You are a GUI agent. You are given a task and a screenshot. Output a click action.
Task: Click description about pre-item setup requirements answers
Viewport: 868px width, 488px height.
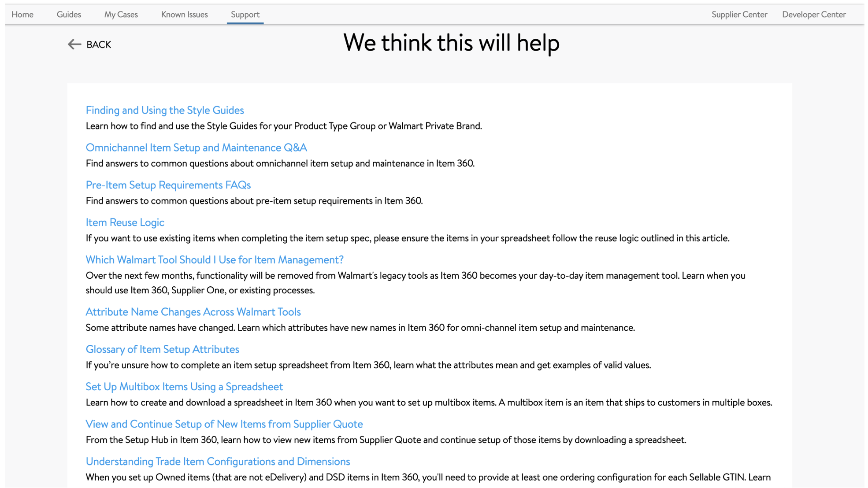coord(254,201)
